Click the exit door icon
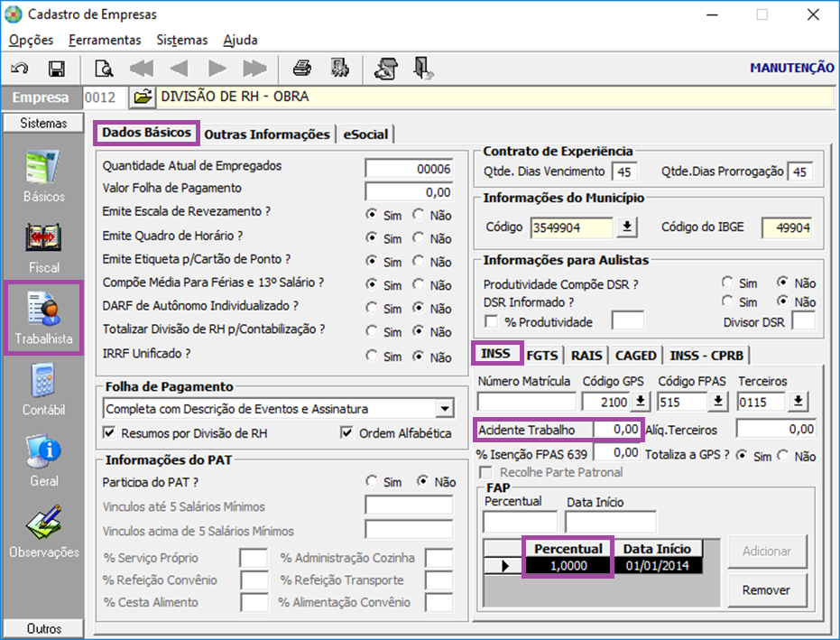 coord(423,69)
